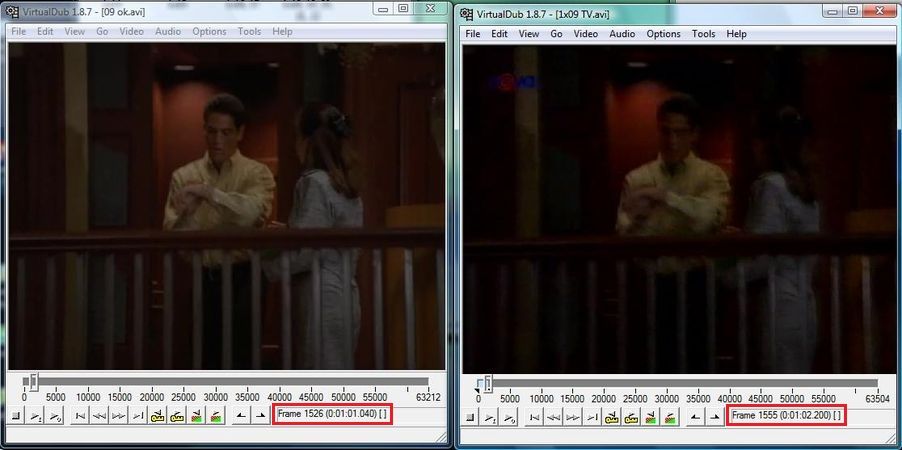The image size is (902, 450).
Task: Play output video in 09 ok.avi window
Action: 55,415
